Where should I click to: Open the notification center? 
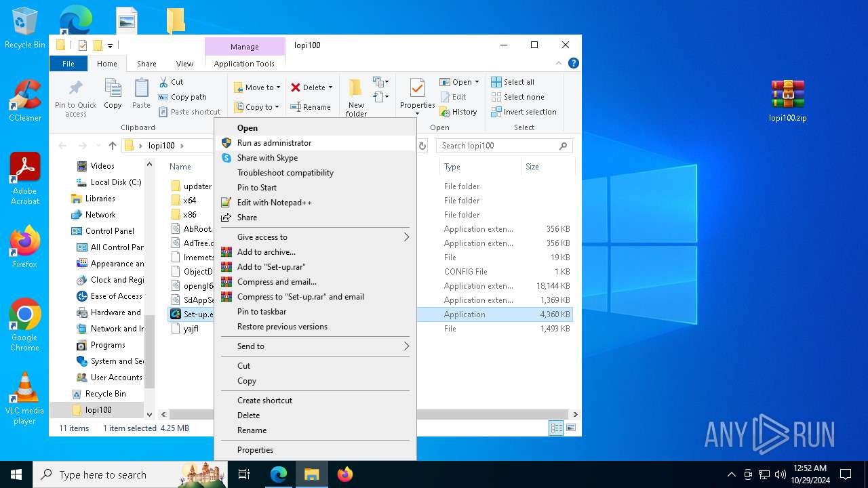pyautogui.click(x=846, y=474)
